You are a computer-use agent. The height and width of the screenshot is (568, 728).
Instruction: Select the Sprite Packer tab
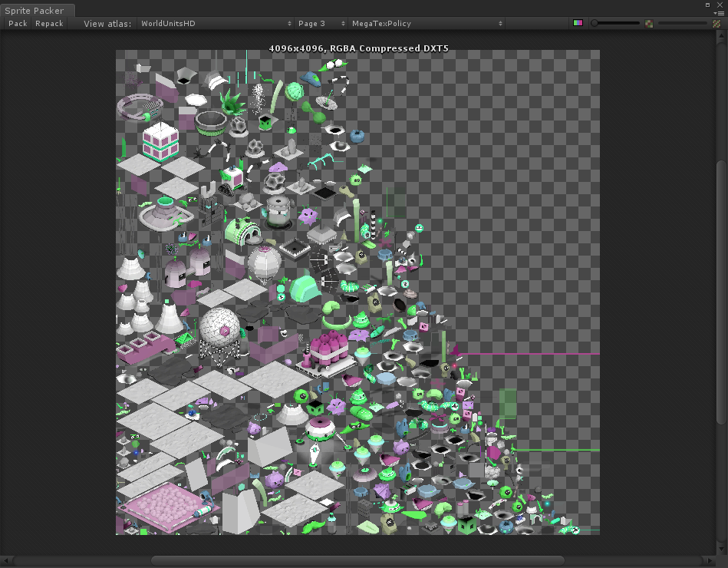(x=37, y=11)
